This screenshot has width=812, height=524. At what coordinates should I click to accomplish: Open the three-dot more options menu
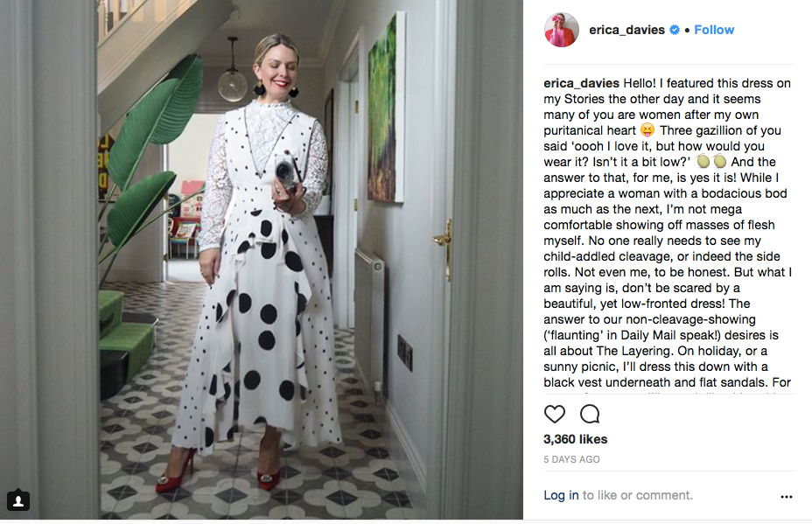tap(786, 497)
